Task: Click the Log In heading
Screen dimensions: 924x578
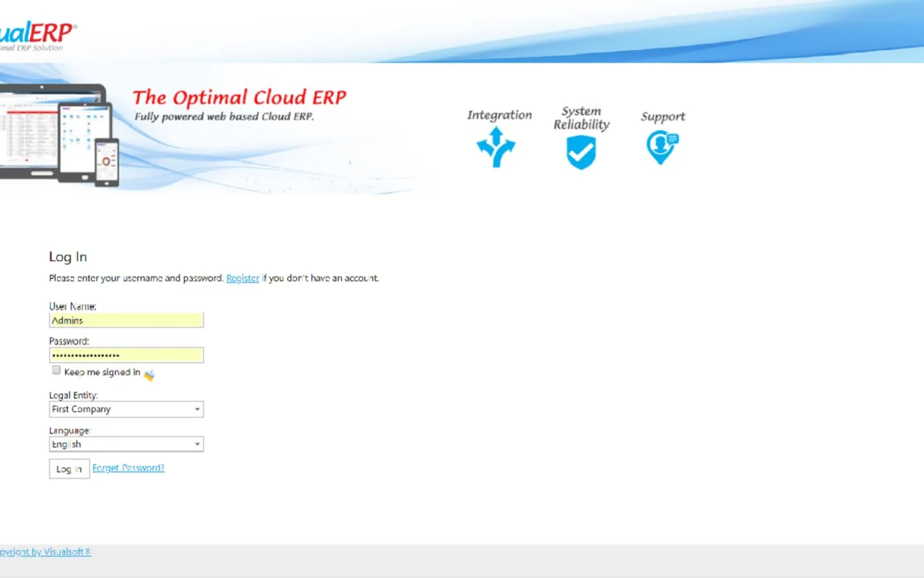Action: tap(68, 257)
